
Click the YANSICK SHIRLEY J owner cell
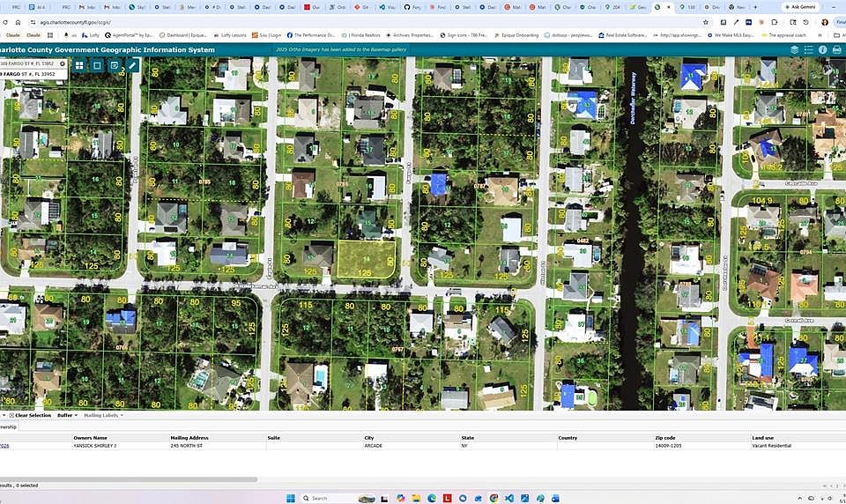coord(94,446)
